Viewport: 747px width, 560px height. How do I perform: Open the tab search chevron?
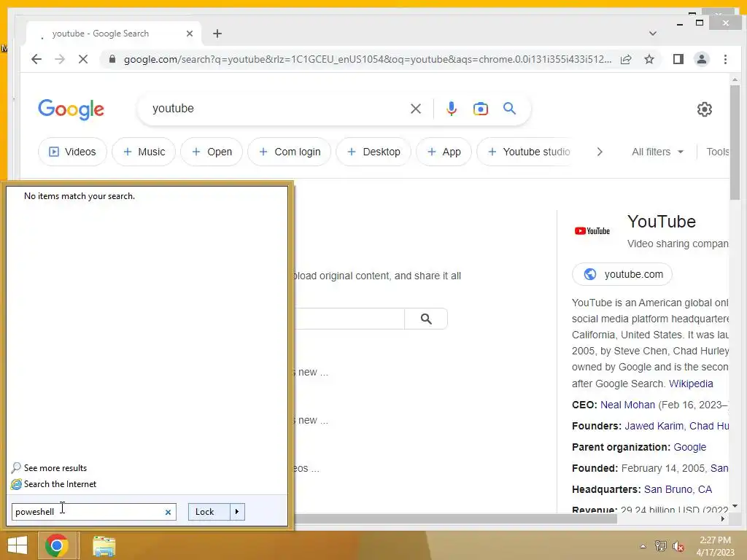653,34
